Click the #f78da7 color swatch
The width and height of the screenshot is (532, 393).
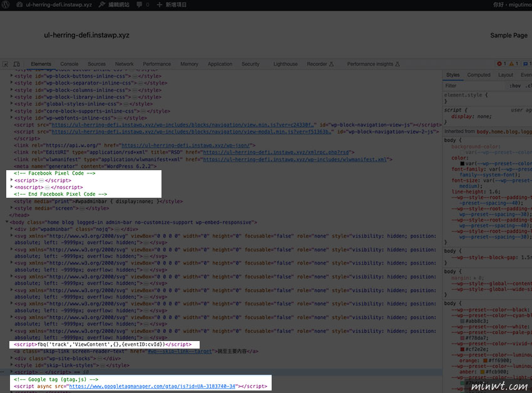462,338
